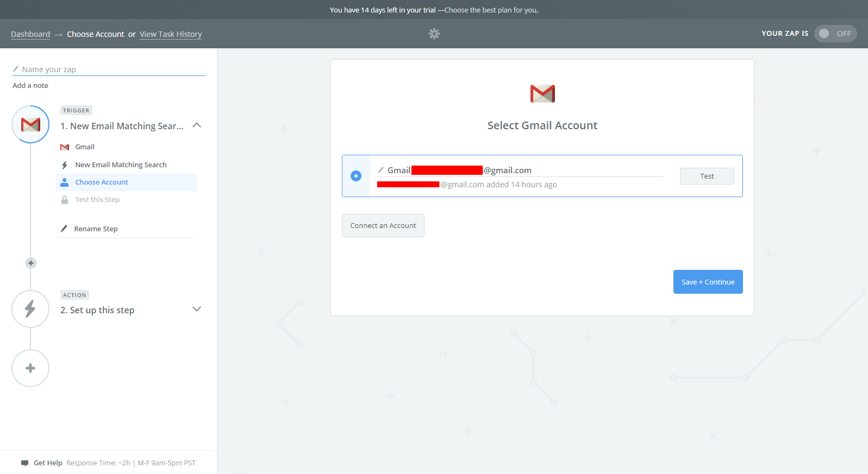
Task: Click Save + Continue button
Action: [x=708, y=282]
